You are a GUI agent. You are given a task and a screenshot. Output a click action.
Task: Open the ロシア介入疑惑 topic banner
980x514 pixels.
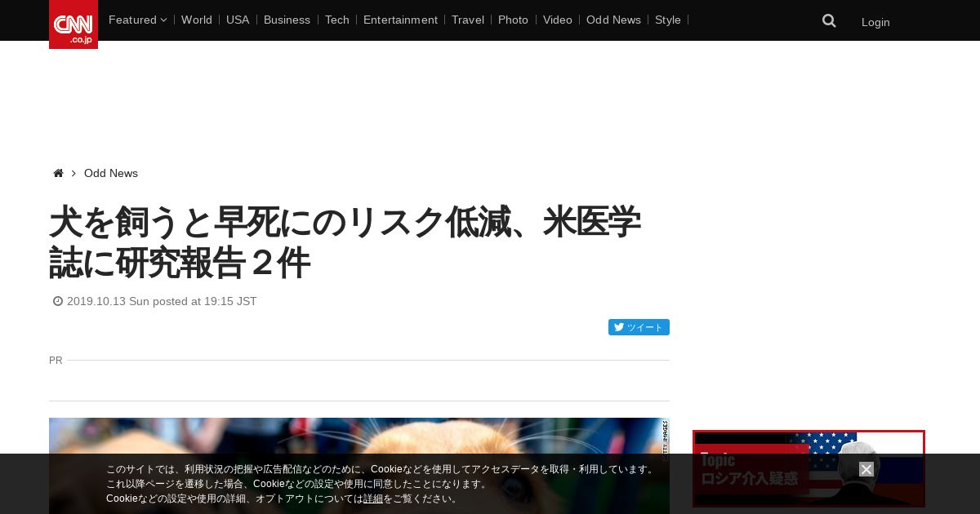click(808, 469)
